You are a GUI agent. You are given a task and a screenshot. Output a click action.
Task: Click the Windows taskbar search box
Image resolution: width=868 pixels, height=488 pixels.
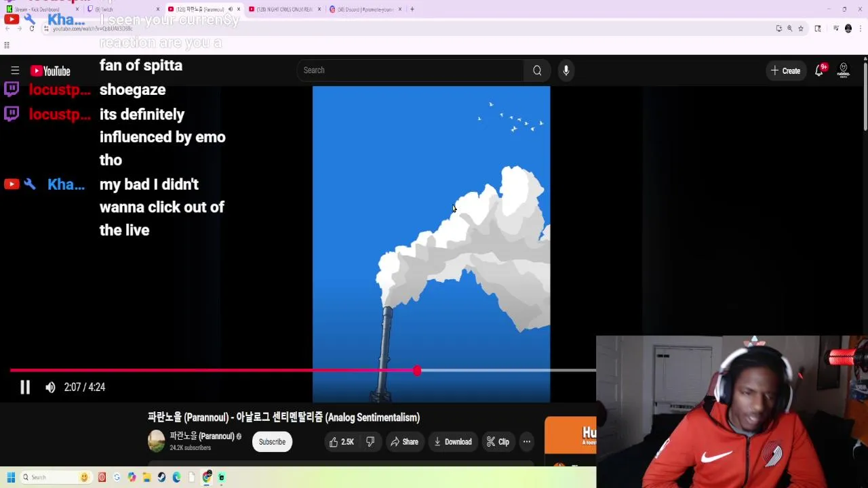56,477
